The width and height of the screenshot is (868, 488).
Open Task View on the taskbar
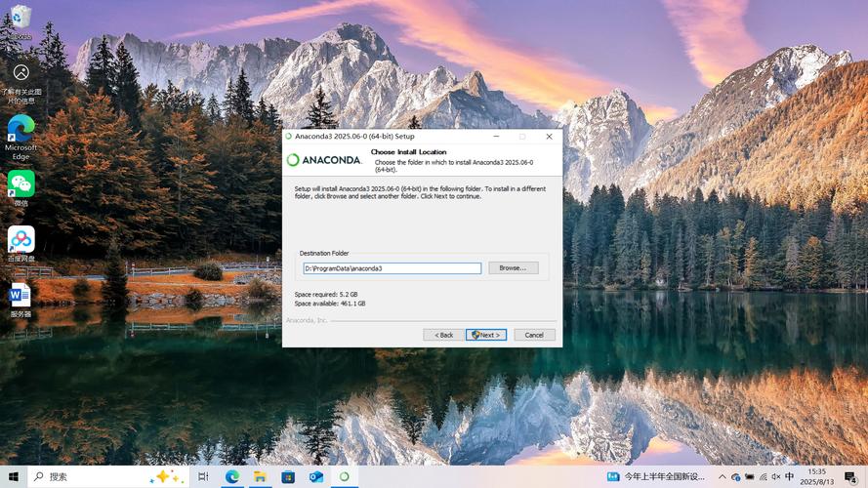pos(203,476)
